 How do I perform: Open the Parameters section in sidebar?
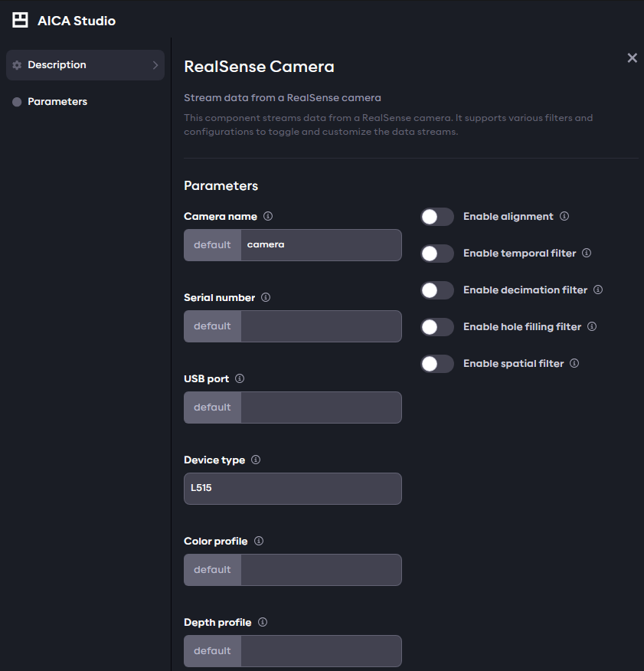(x=85, y=102)
